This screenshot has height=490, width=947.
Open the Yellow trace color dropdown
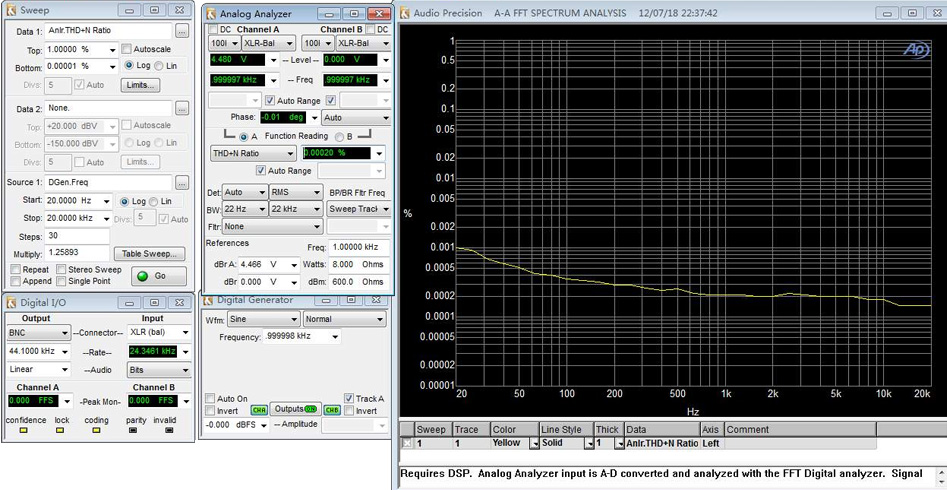[534, 443]
